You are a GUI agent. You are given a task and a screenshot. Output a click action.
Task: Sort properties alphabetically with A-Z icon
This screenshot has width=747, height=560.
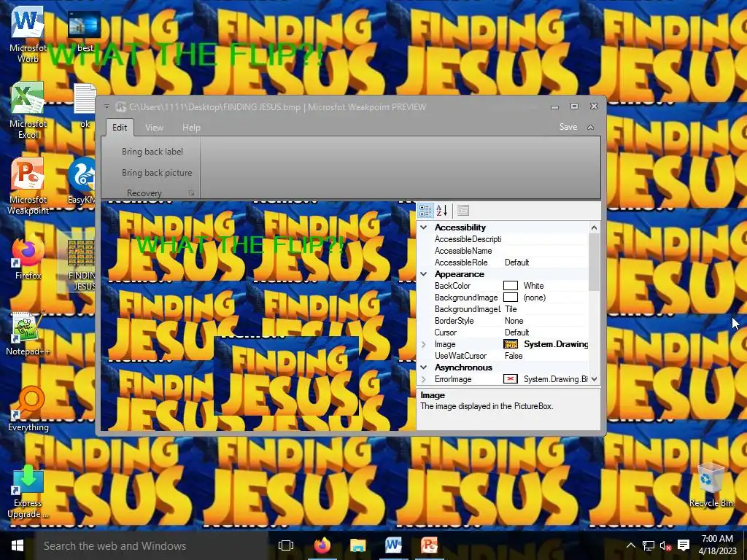[442, 211]
